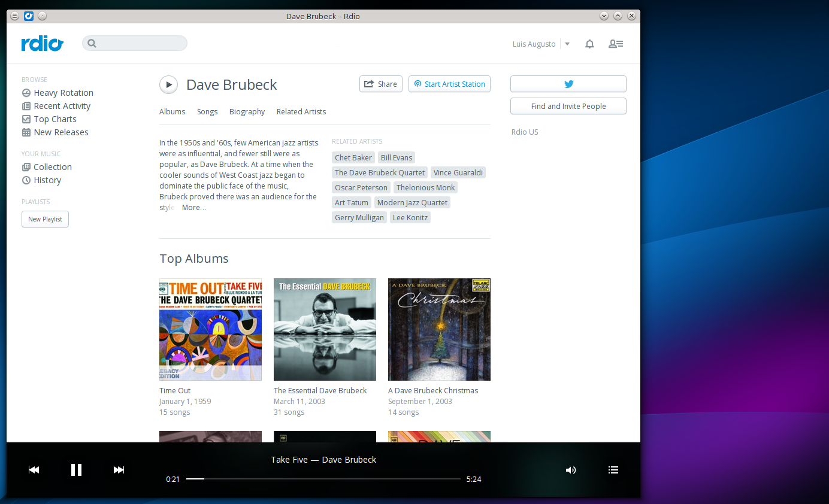Go to Top Charts
This screenshot has height=504, width=829.
pos(49,119)
